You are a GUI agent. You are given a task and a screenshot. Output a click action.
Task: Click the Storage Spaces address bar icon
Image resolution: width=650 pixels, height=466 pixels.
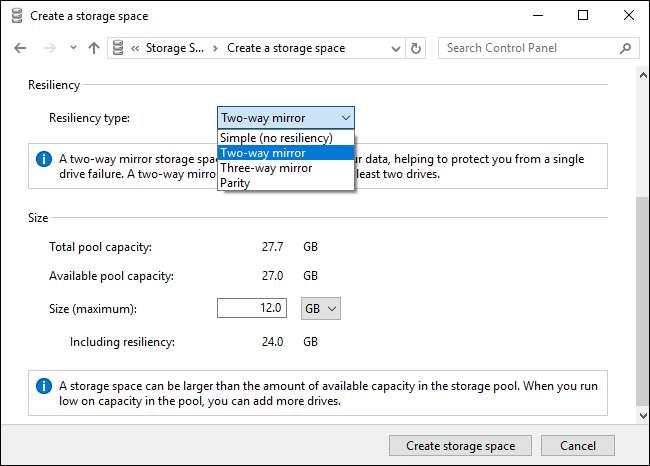pos(120,48)
